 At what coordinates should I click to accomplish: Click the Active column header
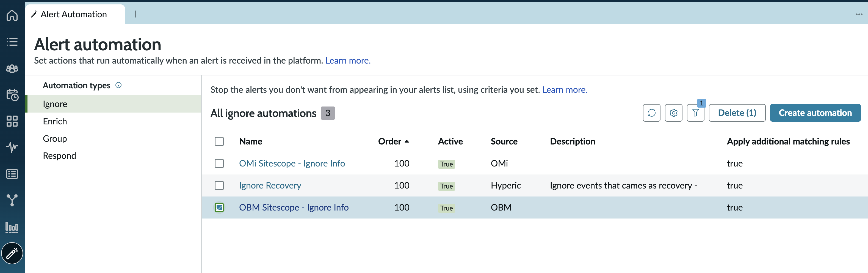pyautogui.click(x=450, y=141)
